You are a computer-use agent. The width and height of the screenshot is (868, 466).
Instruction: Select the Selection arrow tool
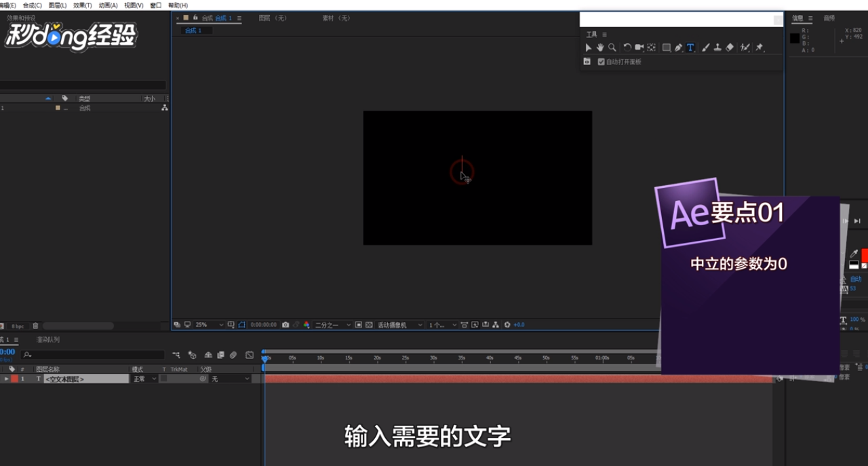[x=588, y=47]
